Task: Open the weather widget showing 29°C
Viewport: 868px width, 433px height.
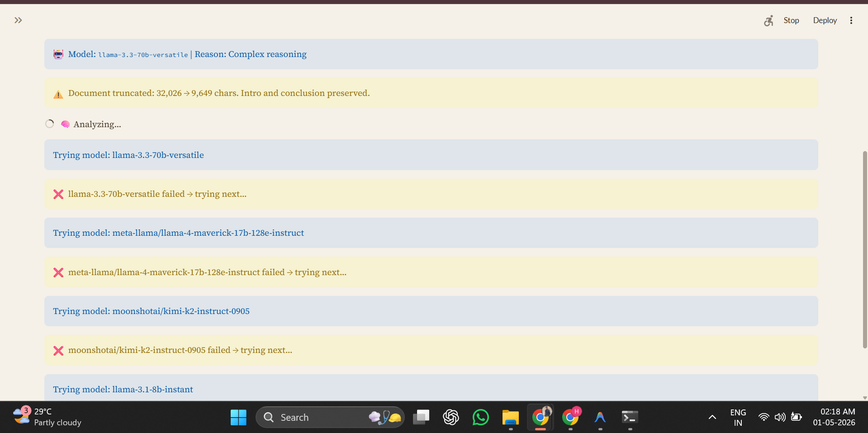Action: (x=47, y=417)
